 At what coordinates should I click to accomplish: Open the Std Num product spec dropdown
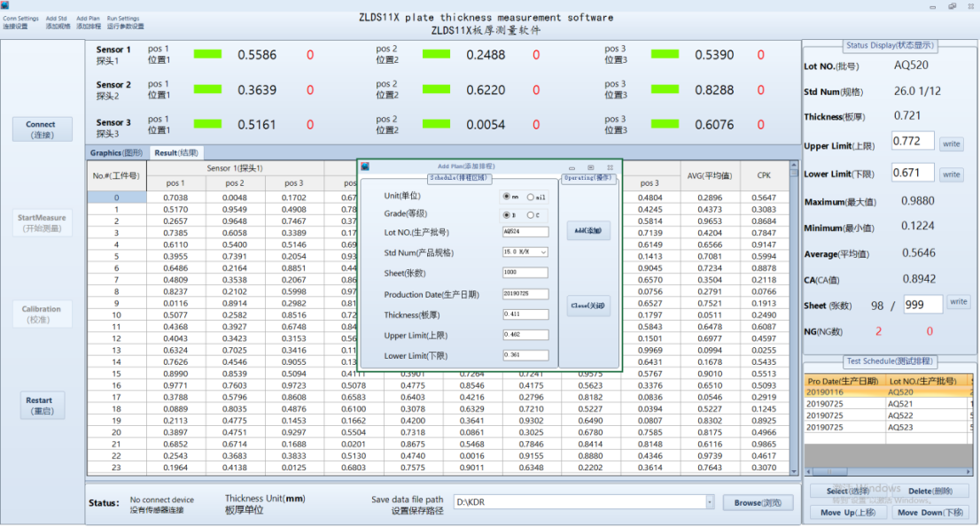(x=543, y=252)
